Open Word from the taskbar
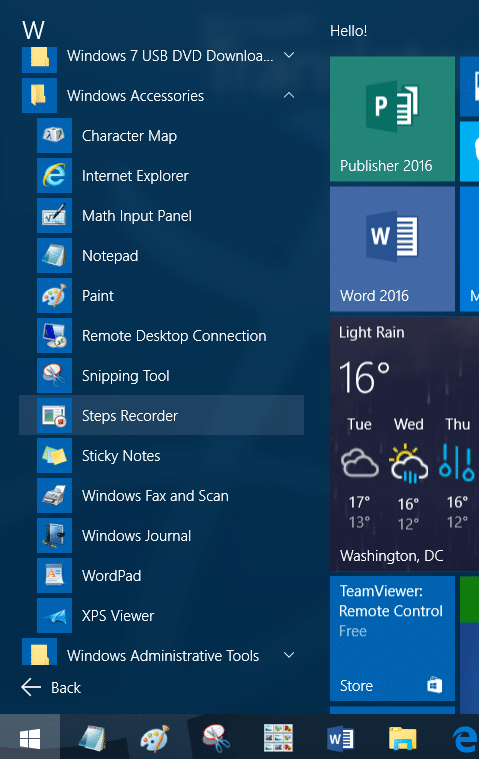This screenshot has height=759, width=479. (341, 739)
